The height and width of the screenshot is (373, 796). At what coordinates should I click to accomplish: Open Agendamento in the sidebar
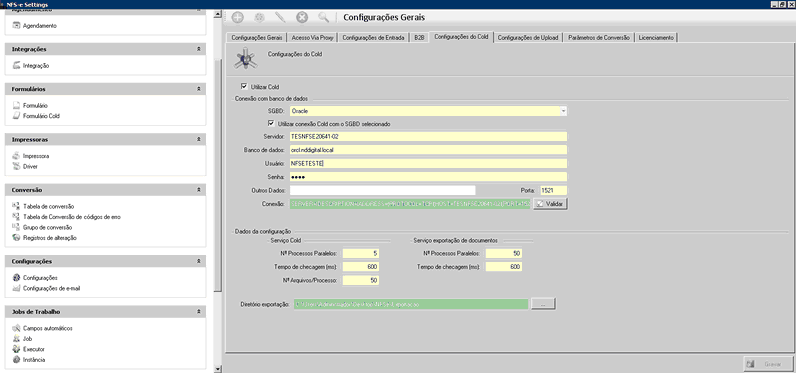(40, 25)
